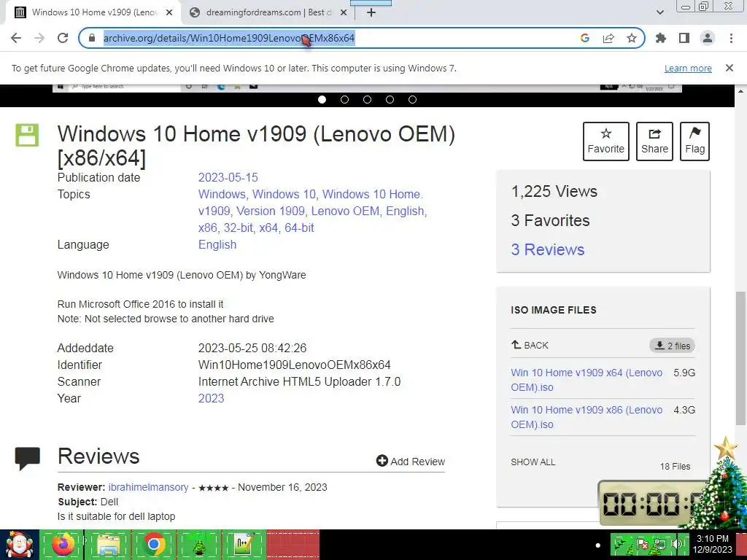Bookmark this page with the star icon

click(632, 38)
